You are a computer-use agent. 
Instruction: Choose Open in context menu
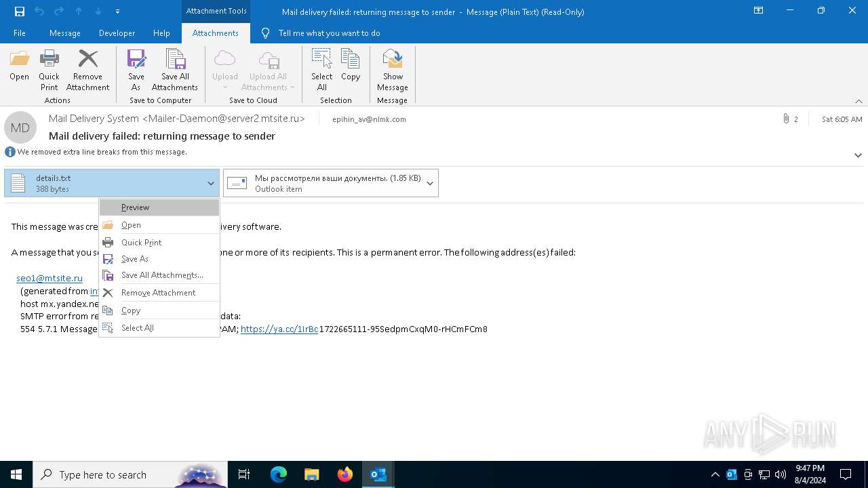159,225
